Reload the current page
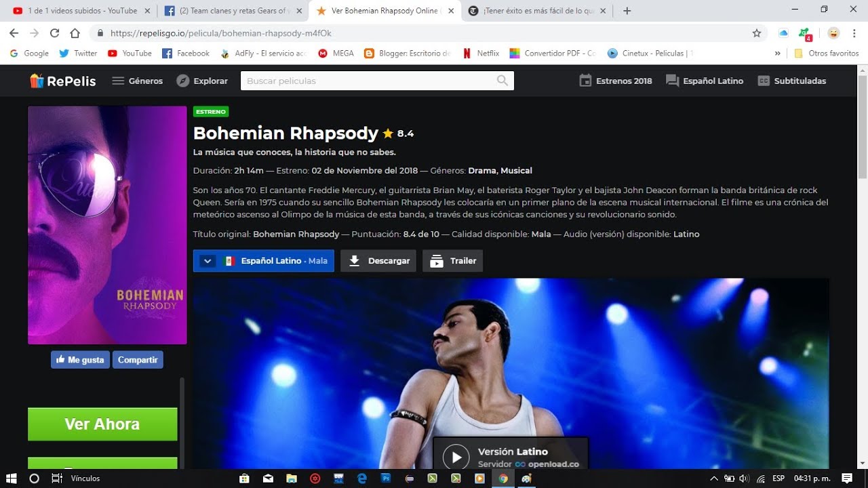Viewport: 868px width, 488px height. [x=54, y=33]
